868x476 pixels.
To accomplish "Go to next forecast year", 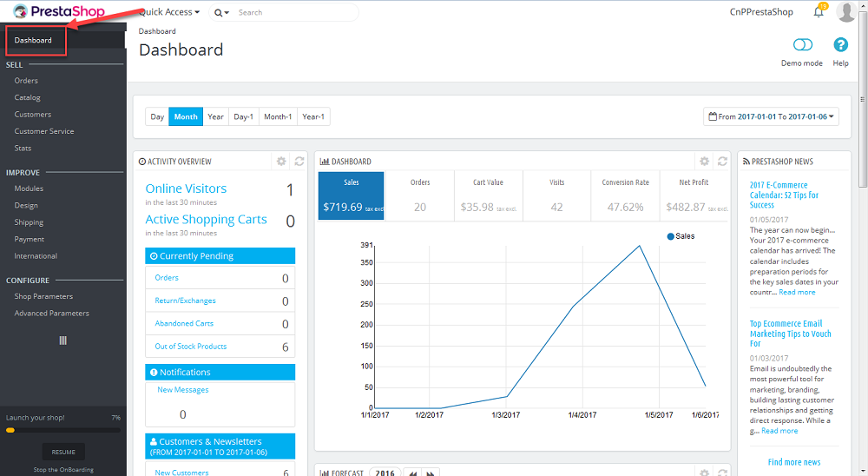I will click(431, 473).
